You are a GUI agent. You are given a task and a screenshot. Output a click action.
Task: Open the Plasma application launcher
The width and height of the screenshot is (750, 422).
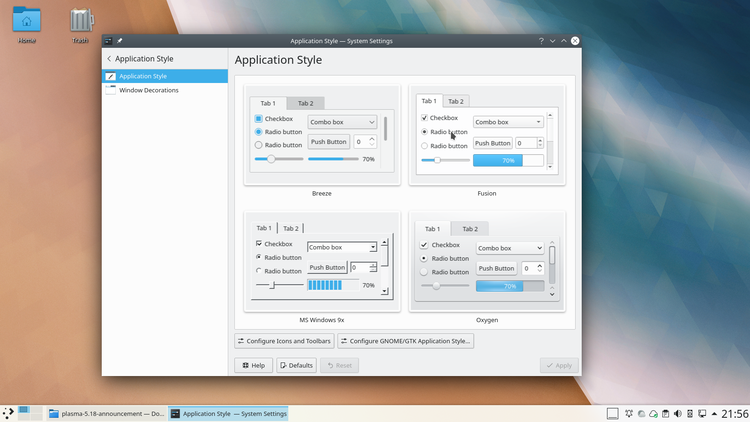click(8, 413)
